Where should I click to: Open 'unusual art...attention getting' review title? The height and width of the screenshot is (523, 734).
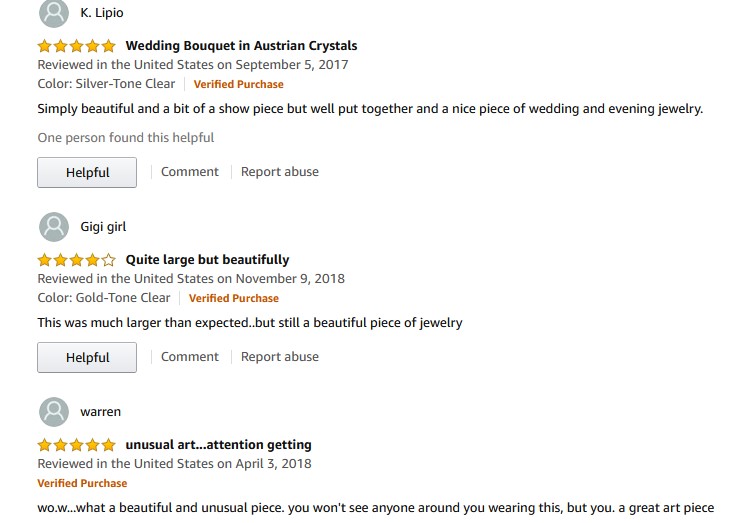218,445
